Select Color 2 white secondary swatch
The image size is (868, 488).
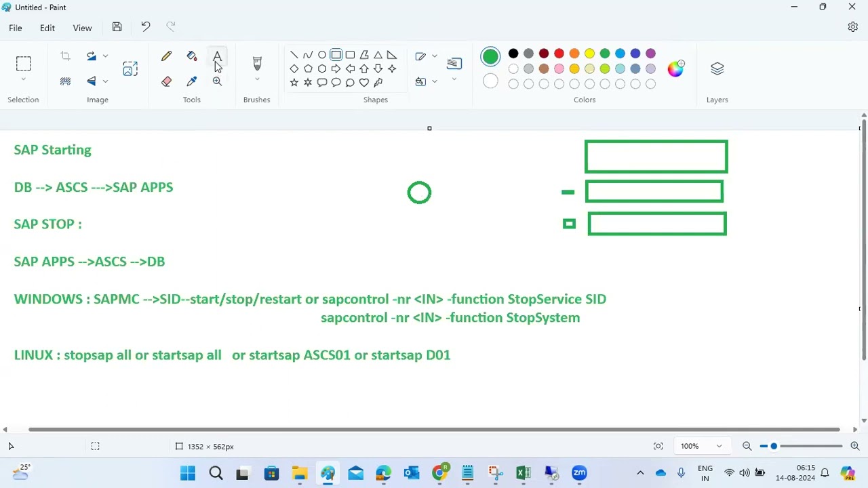[490, 82]
